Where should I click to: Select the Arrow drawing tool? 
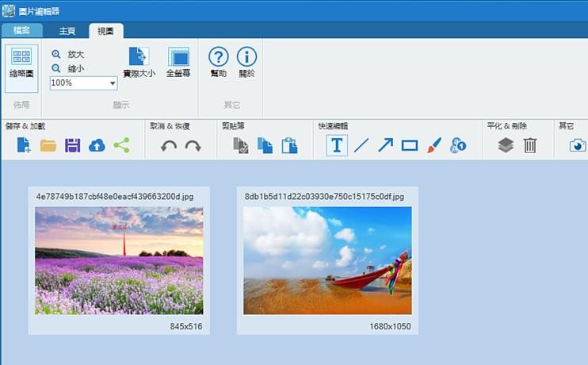click(x=385, y=145)
